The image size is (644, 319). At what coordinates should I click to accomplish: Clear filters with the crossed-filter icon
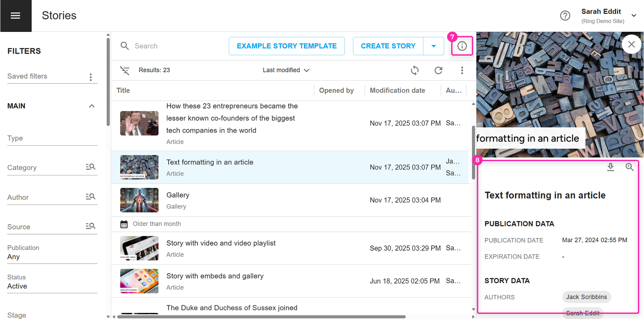coord(125,70)
